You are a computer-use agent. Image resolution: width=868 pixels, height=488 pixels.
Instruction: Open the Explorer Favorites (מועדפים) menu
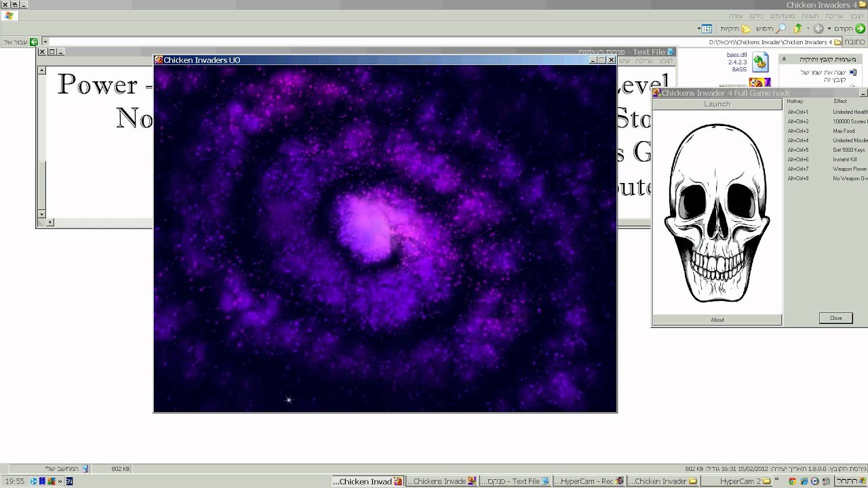pos(781,16)
